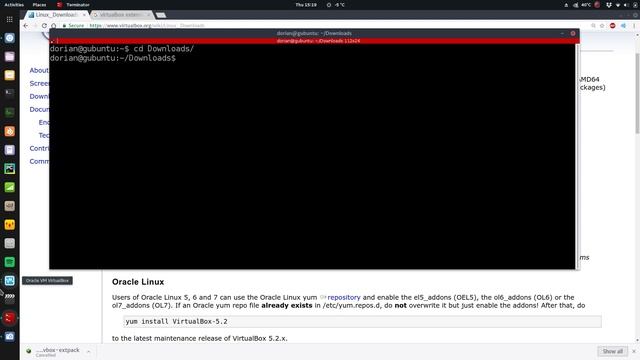Click the network icon in the top bar
The height and width of the screenshot is (360, 640).
(618, 5)
